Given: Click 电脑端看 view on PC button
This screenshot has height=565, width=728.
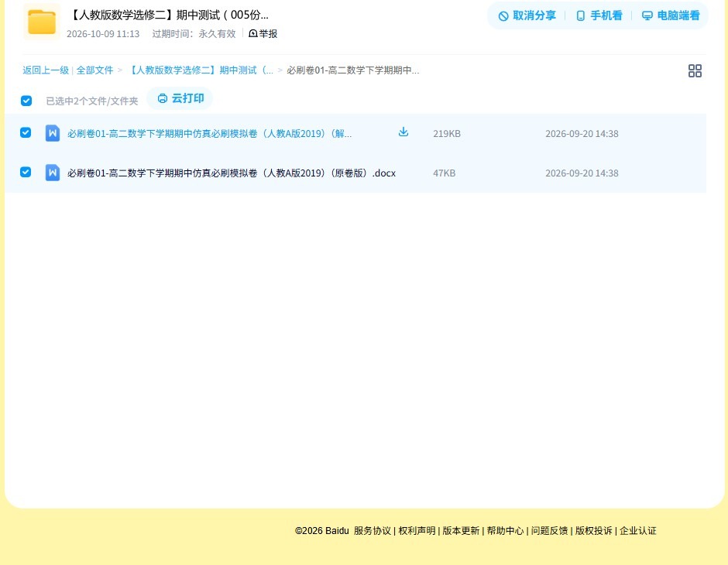Looking at the screenshot, I should [x=671, y=15].
